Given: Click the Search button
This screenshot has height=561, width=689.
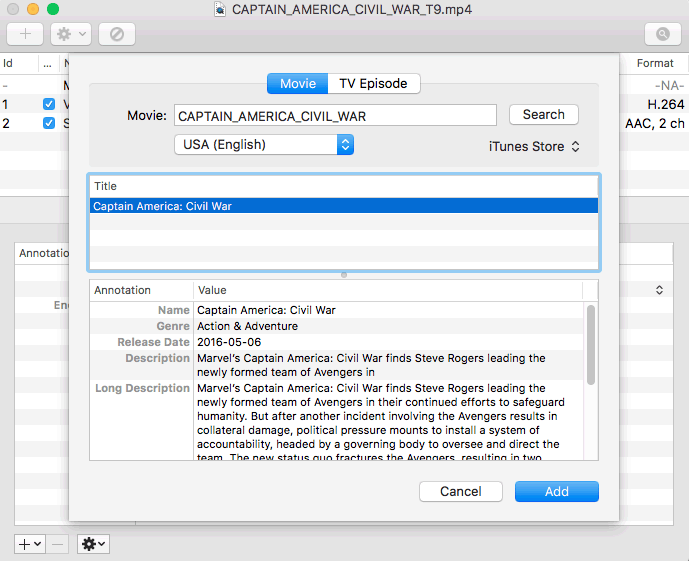Looking at the screenshot, I should coord(544,115).
